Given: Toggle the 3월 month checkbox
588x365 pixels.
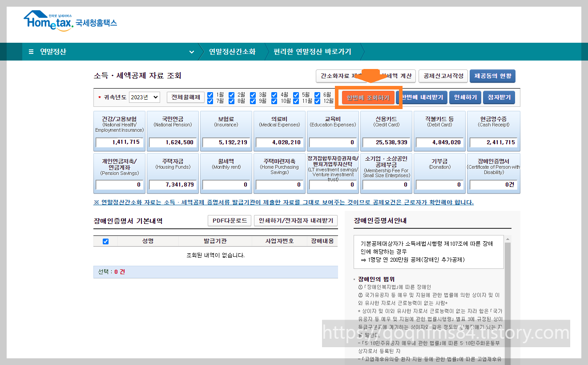Looking at the screenshot, I should click(x=253, y=95).
